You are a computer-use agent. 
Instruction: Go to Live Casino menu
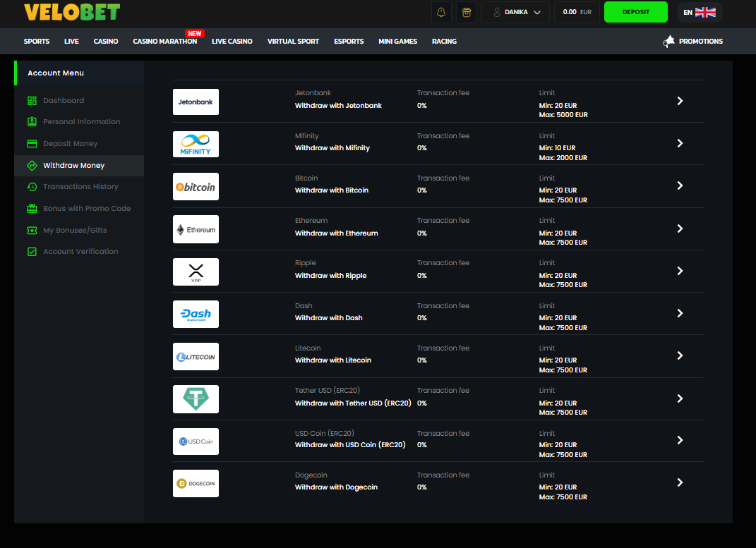click(232, 42)
